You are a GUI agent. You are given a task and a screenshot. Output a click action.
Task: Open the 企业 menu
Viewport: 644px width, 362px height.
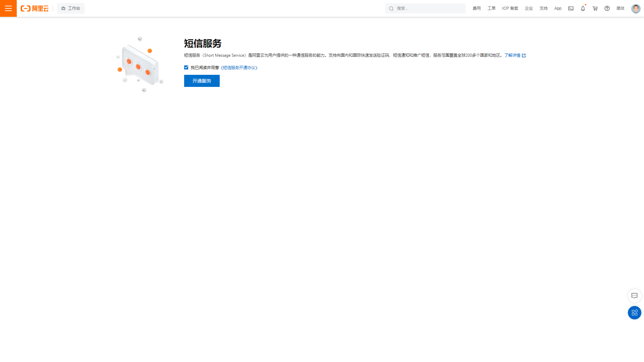[529, 8]
